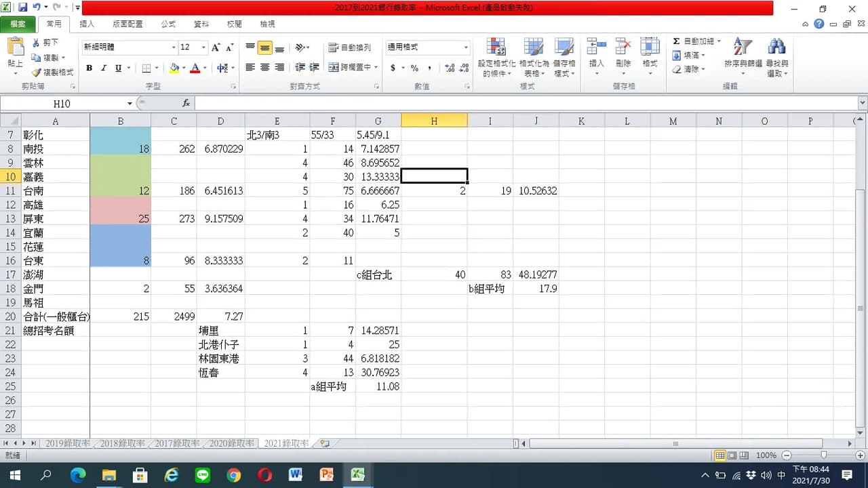Screen dimensions: 868x488
Task: Expand the fill color dropdown arrow
Action: pos(184,68)
